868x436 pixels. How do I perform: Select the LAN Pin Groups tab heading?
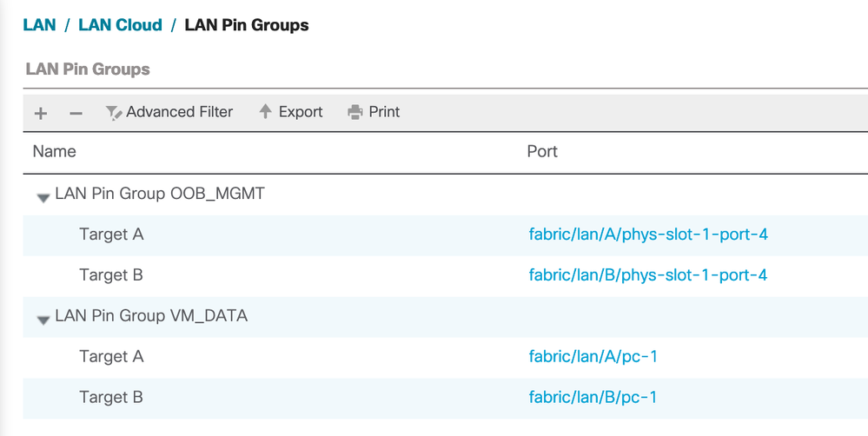coord(88,69)
